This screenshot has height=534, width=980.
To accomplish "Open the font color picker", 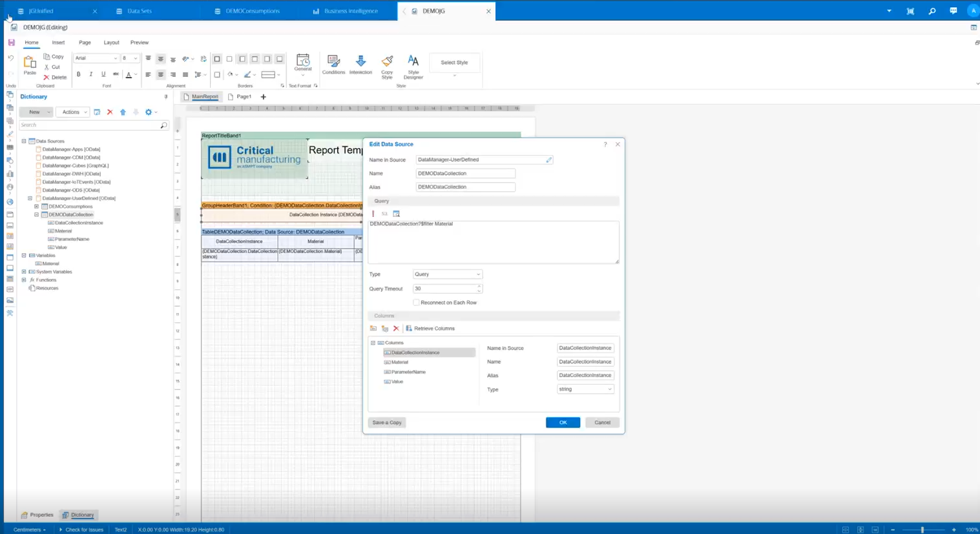I will (x=131, y=75).
